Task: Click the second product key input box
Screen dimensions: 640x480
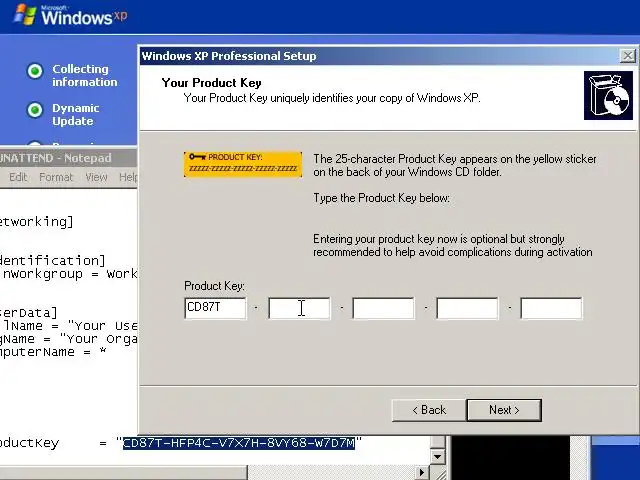Action: [x=299, y=308]
